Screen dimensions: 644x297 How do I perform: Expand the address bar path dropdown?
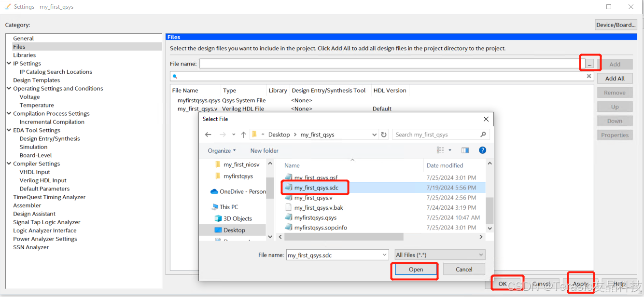[x=374, y=135]
